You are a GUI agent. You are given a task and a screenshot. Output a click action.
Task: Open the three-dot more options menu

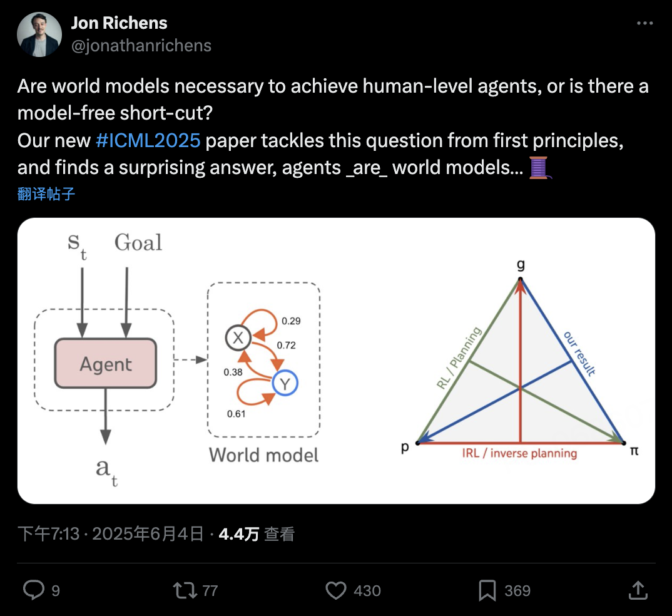[x=644, y=23]
